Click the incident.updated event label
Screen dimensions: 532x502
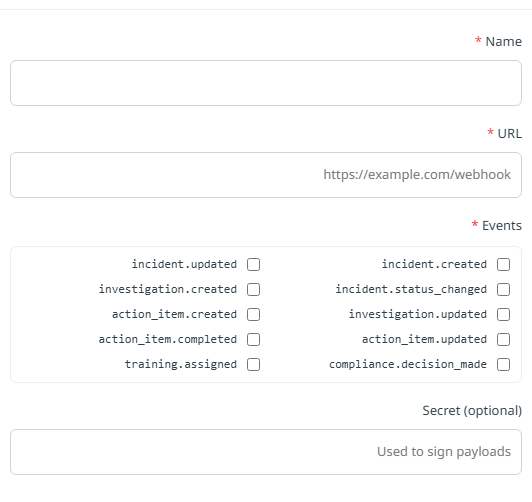(x=184, y=264)
